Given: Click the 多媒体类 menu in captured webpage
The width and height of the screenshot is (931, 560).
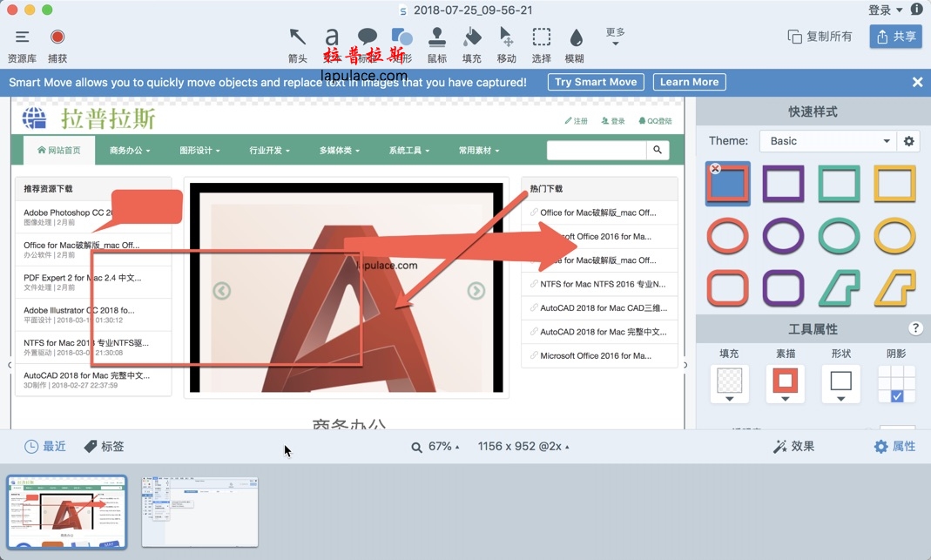Looking at the screenshot, I should coord(339,151).
